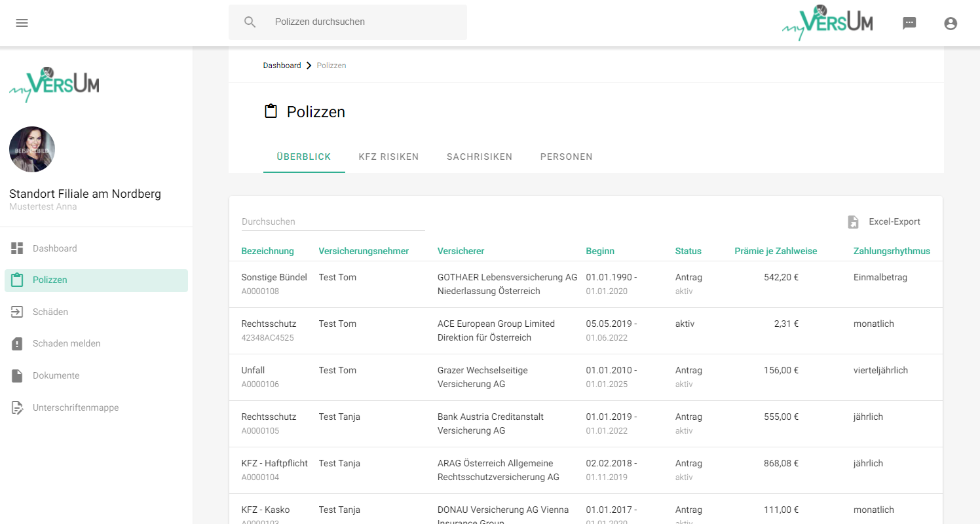Click the Durchsuchen table filter field
Viewport: 980px width, 524px height.
(333, 221)
